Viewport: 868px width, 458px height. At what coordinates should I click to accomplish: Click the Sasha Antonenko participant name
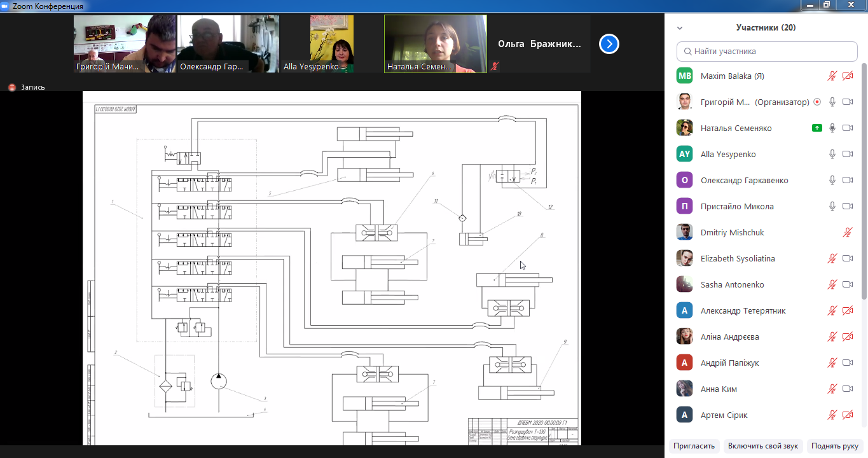pos(733,285)
